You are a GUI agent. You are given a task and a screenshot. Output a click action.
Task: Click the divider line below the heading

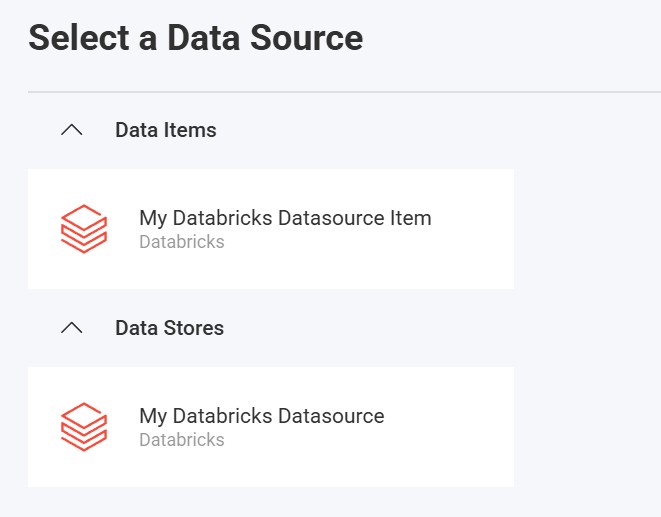click(x=340, y=92)
